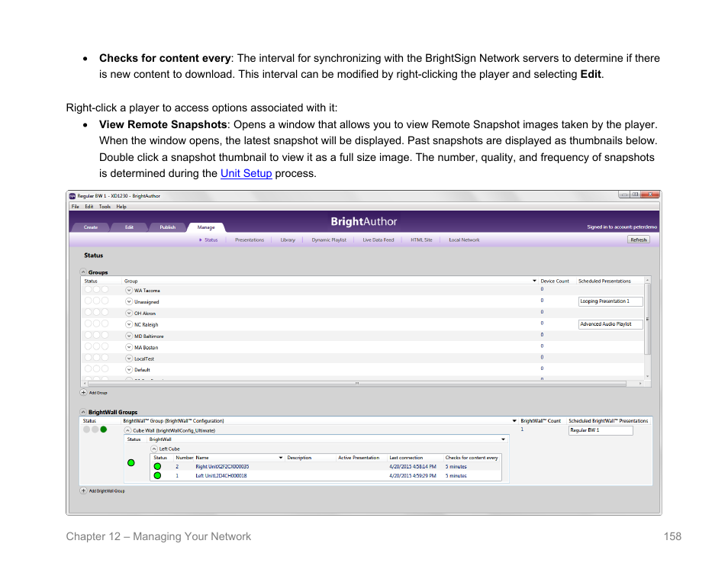Viewport: 728px width, 563px height.
Task: Expand the LocalTest group
Action: 129,359
